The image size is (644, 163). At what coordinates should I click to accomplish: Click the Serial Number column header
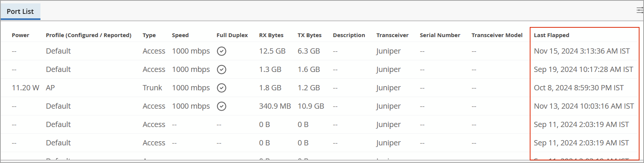pos(440,35)
